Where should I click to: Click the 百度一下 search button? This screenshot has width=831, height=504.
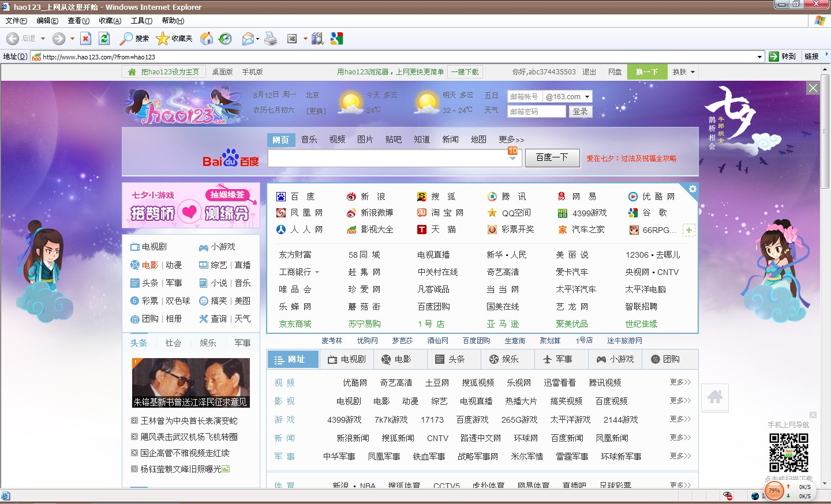(x=552, y=157)
